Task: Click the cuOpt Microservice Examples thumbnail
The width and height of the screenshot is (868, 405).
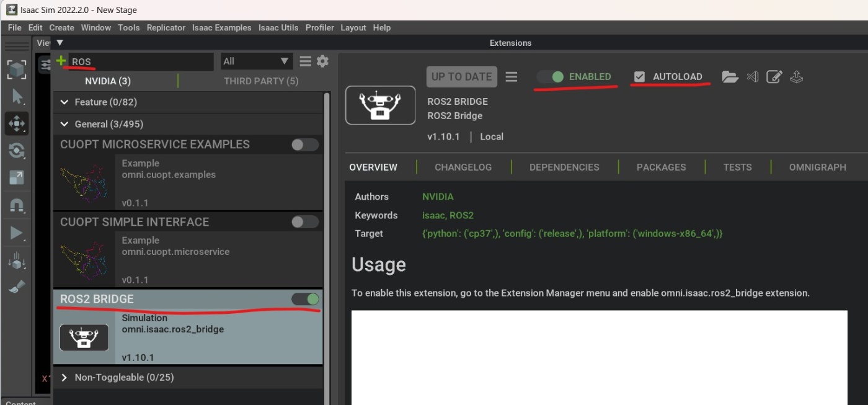Action: click(84, 181)
